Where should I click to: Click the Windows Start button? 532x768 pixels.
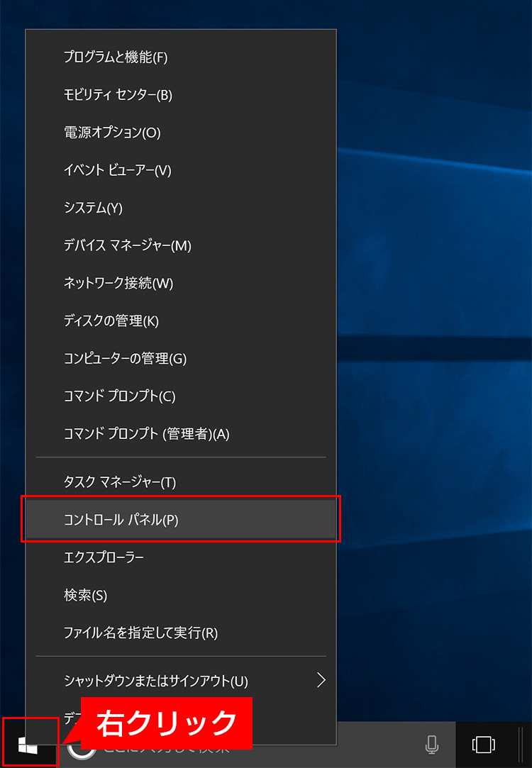[28, 745]
